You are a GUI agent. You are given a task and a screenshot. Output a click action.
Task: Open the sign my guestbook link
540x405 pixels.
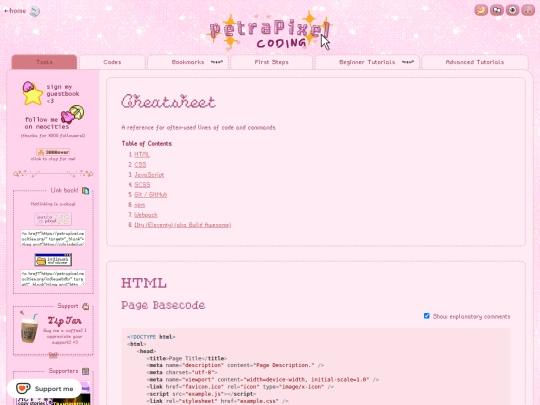[x=63, y=94]
